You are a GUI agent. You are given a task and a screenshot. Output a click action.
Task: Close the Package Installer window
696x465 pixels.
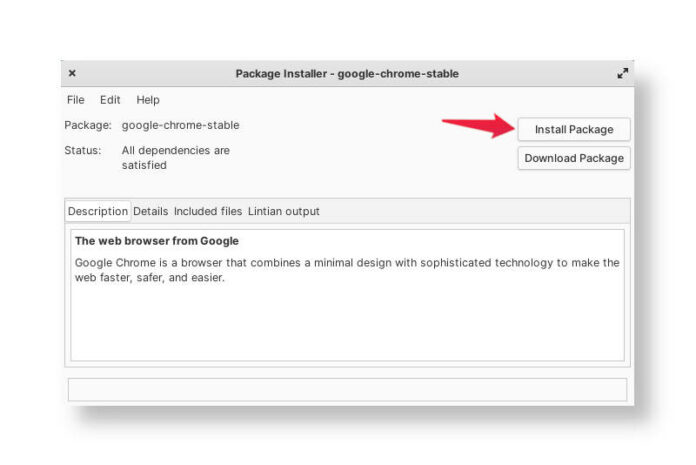[x=72, y=73]
